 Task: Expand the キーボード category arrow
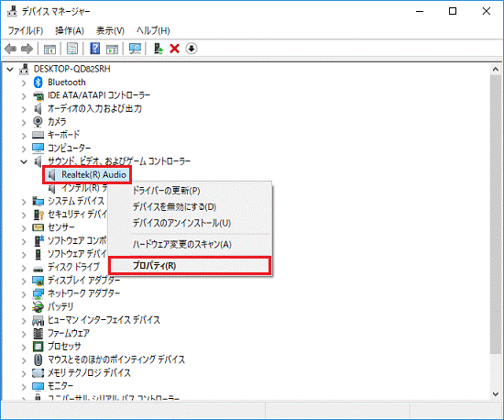[24, 136]
